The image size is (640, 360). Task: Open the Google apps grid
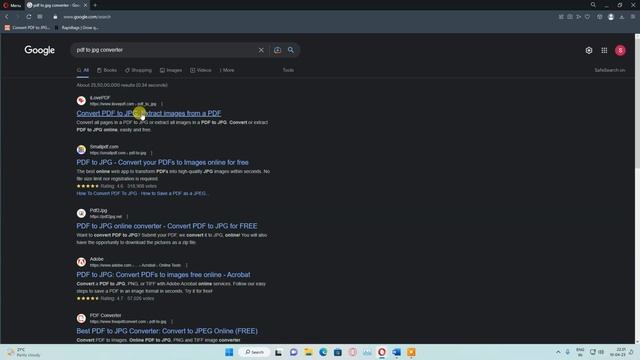pyautogui.click(x=604, y=50)
